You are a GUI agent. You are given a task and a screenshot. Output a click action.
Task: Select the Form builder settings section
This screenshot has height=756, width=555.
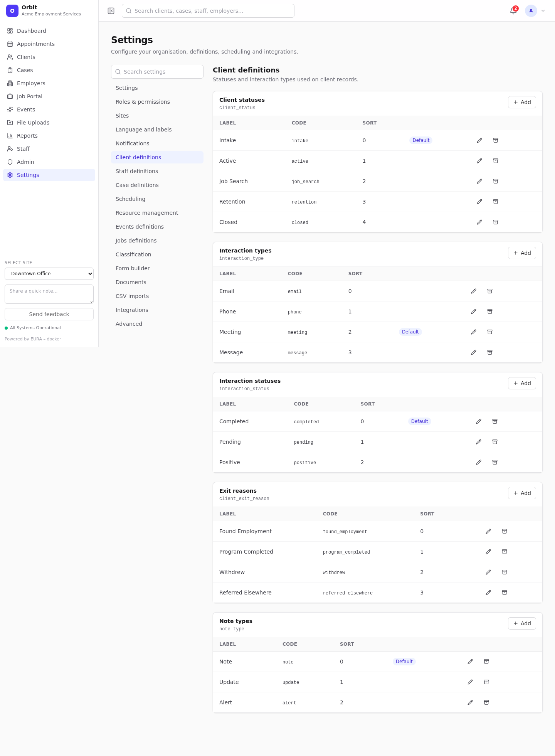(157, 268)
